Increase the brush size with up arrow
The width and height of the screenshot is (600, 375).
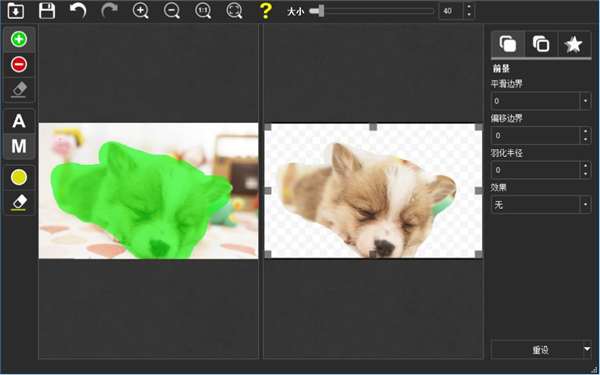pos(469,7)
